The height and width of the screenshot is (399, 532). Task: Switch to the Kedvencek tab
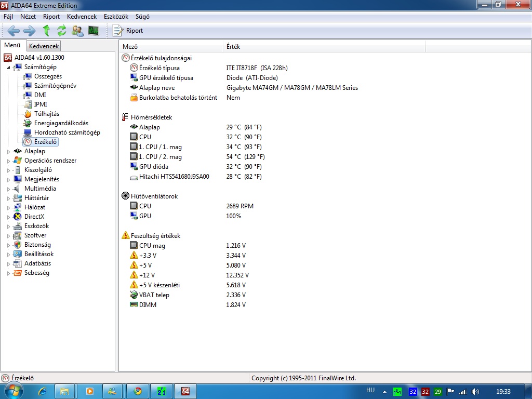(44, 46)
